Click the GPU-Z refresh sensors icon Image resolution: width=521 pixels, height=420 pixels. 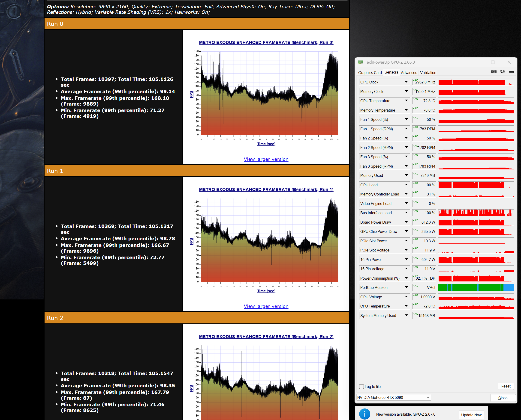[502, 71]
